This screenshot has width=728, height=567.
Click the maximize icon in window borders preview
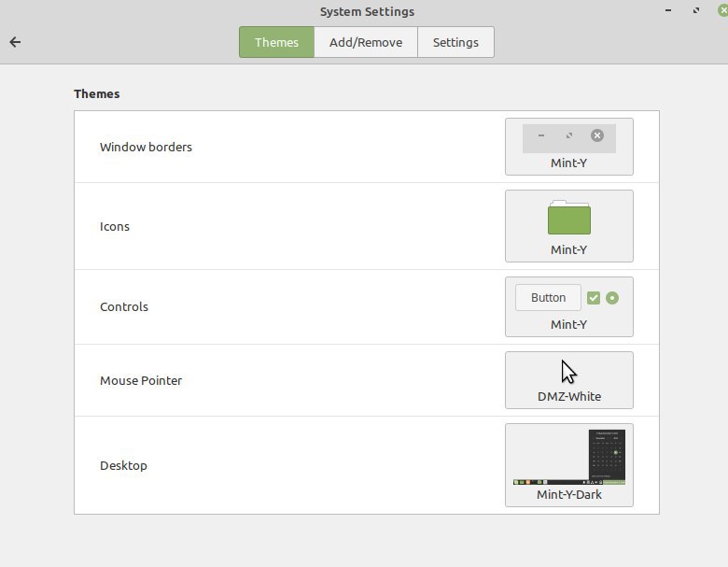click(x=569, y=135)
